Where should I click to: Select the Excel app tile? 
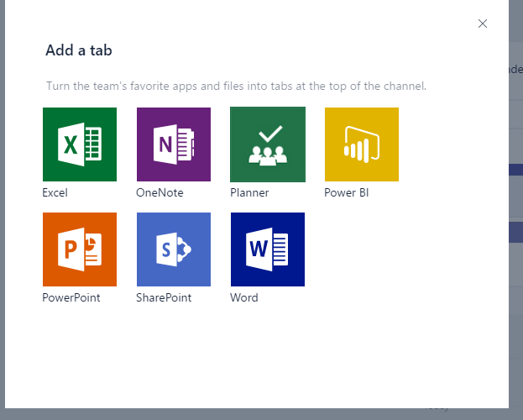click(x=80, y=144)
